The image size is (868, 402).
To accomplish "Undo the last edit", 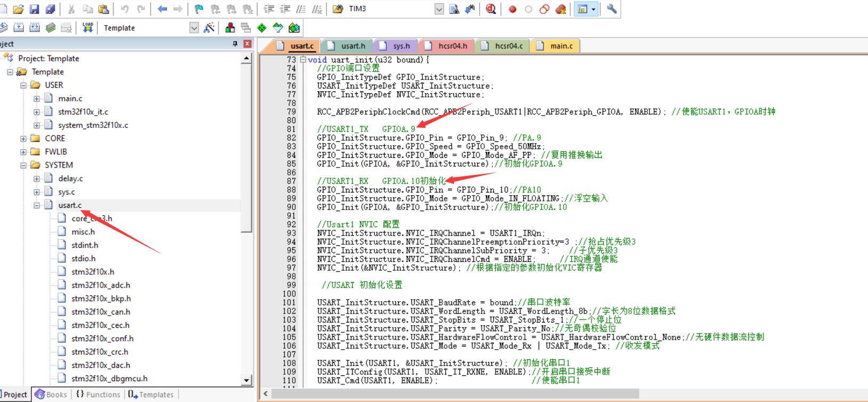I will click(x=125, y=9).
